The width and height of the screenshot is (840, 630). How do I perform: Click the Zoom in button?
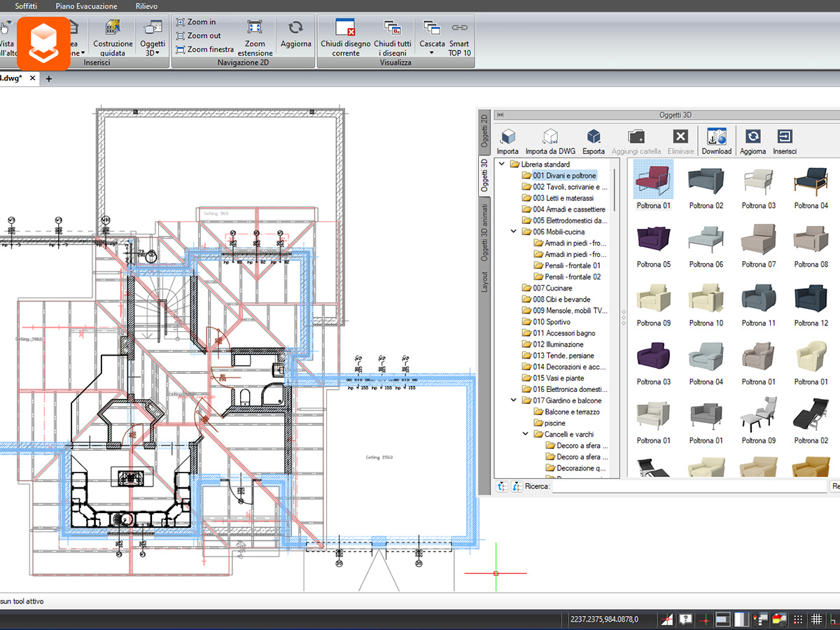tap(196, 22)
